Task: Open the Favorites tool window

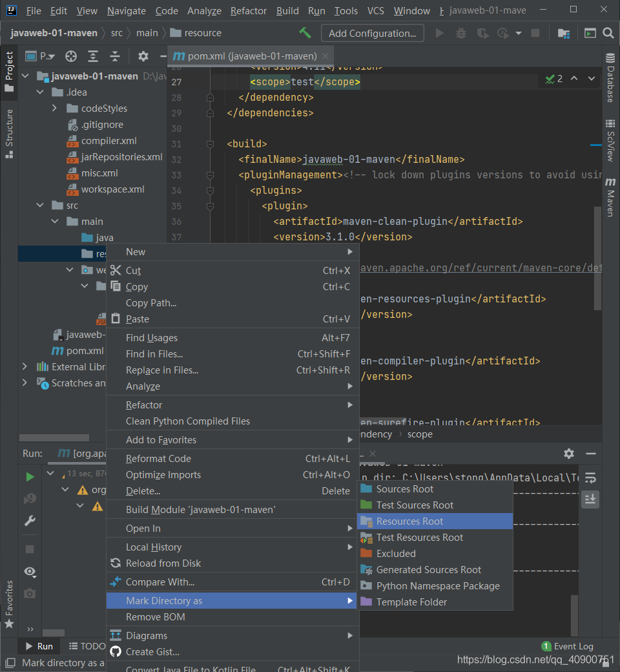Action: coord(9,604)
